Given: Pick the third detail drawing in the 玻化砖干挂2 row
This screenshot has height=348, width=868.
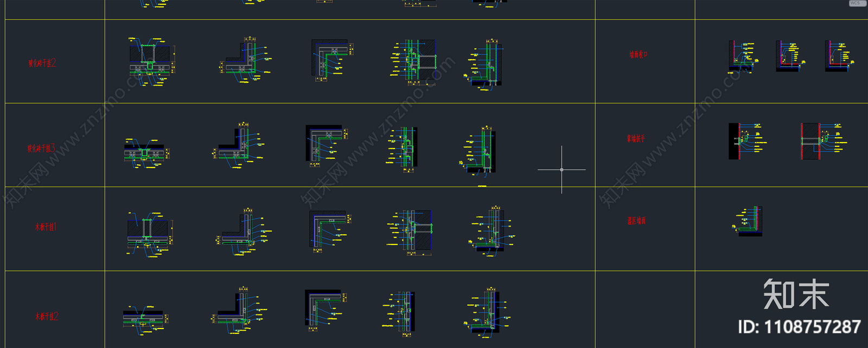Looking at the screenshot, I should click(332, 60).
